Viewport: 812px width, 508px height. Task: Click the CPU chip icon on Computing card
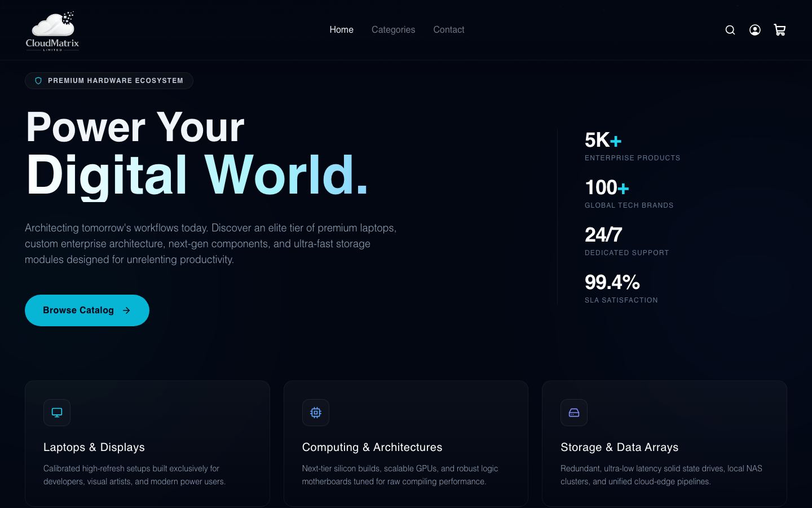[x=316, y=413]
